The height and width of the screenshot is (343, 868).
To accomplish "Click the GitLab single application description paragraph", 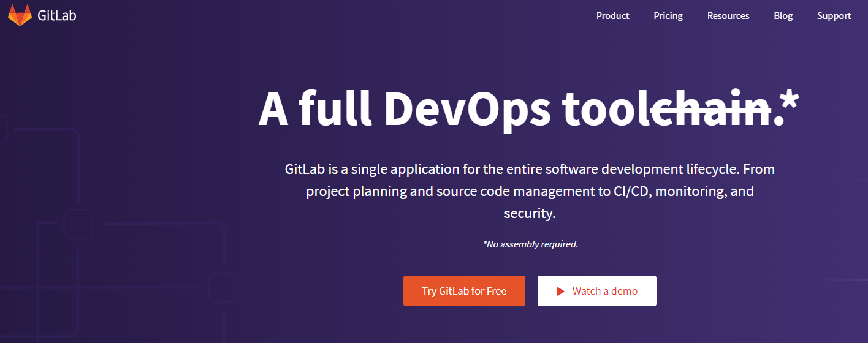I will [530, 191].
